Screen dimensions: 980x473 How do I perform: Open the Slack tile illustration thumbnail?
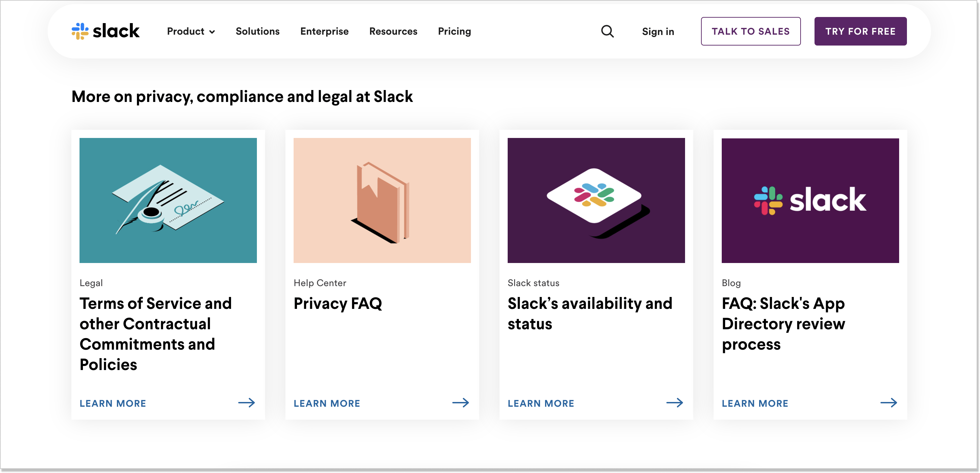(596, 200)
